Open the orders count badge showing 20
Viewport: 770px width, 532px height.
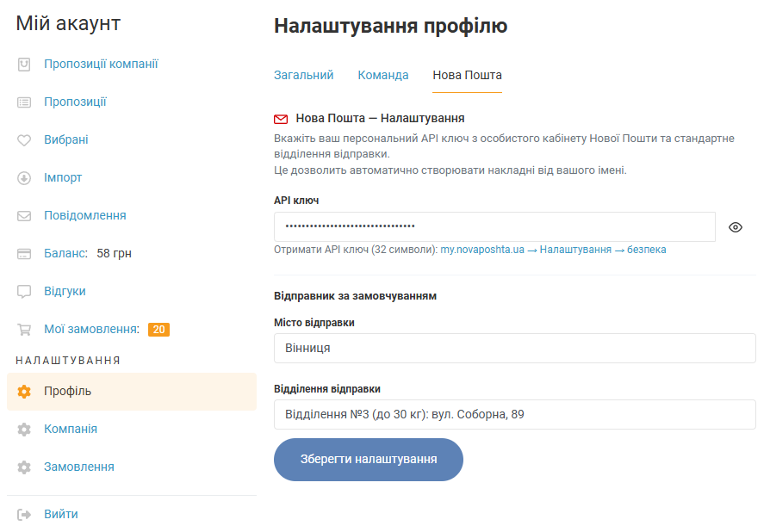click(158, 330)
